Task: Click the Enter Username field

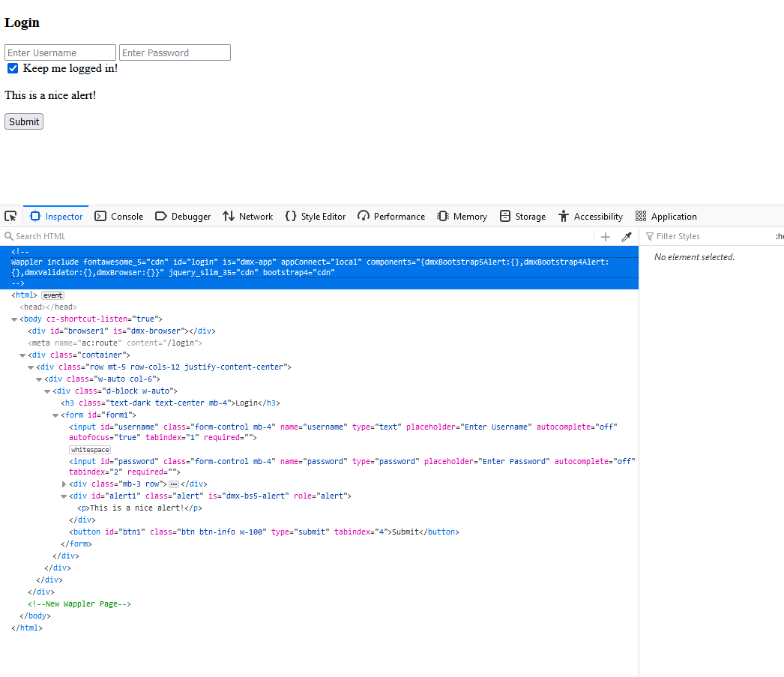Action: tap(60, 52)
